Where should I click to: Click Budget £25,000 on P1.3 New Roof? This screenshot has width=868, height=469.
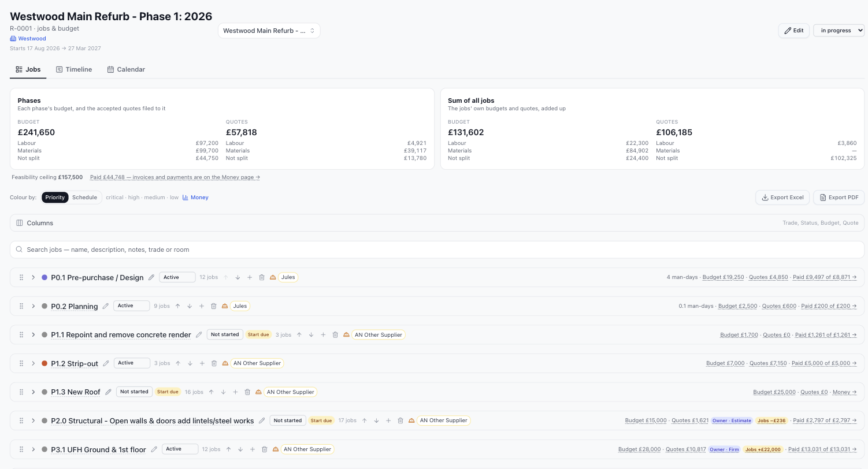tap(774, 392)
